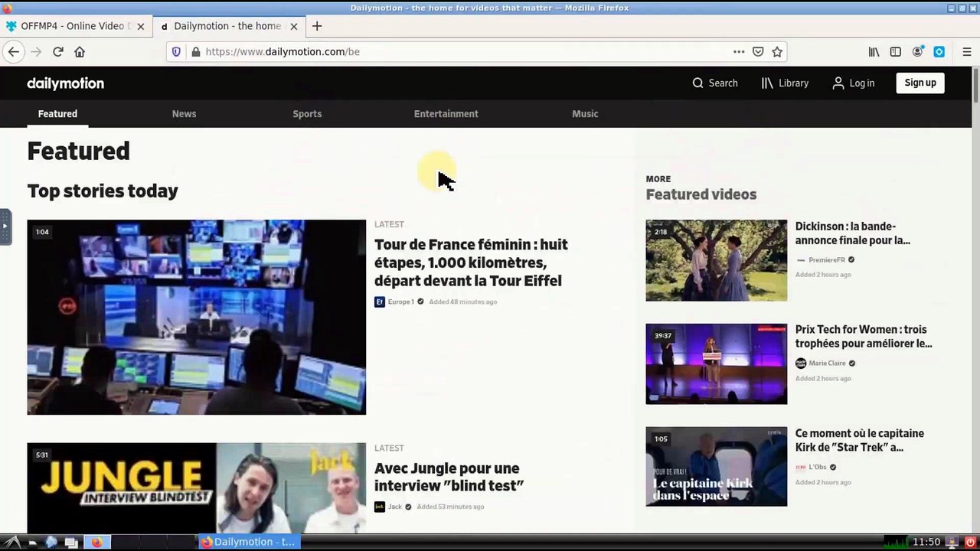Screen dimensions: 980x551
Task: Open the page actions three-dot menu
Action: pos(739,51)
